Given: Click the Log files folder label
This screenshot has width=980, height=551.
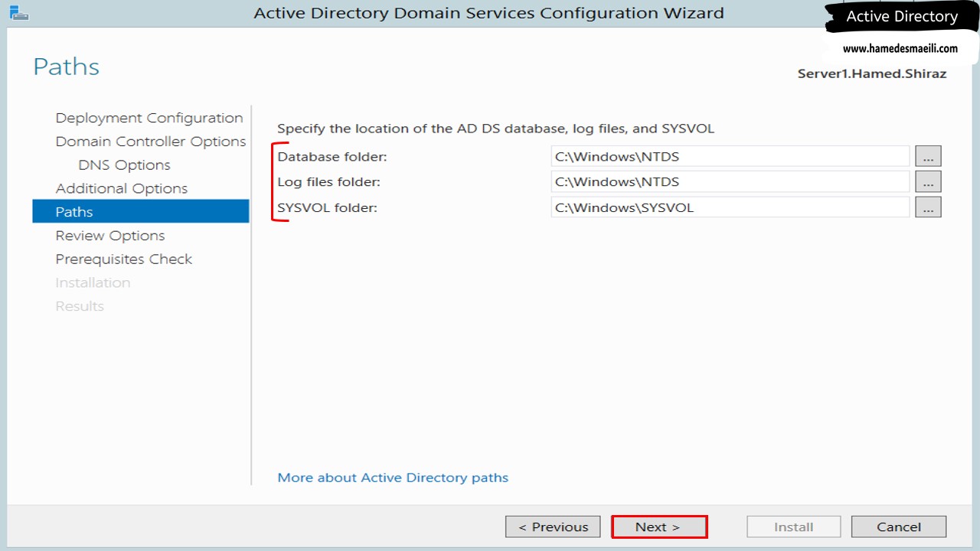Looking at the screenshot, I should point(328,182).
